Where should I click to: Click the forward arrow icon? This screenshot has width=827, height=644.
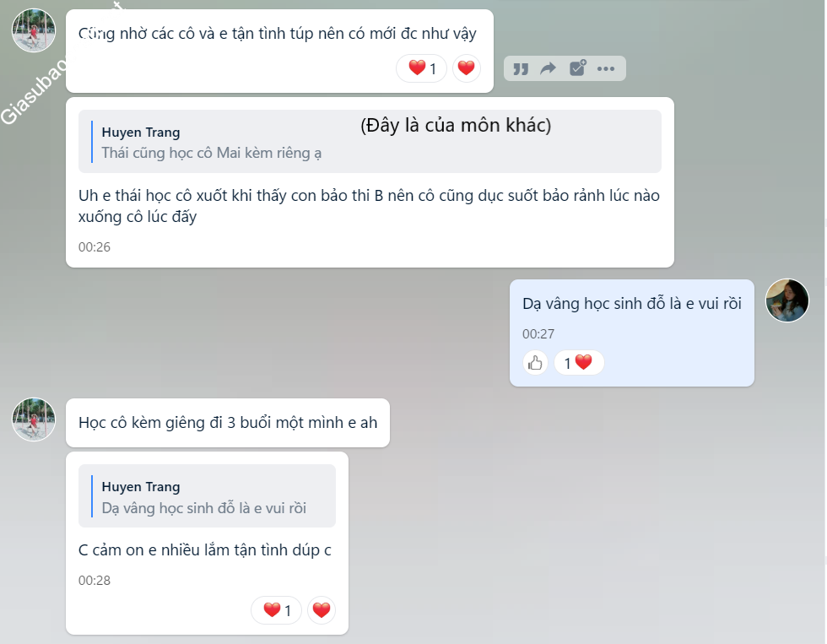coord(549,68)
